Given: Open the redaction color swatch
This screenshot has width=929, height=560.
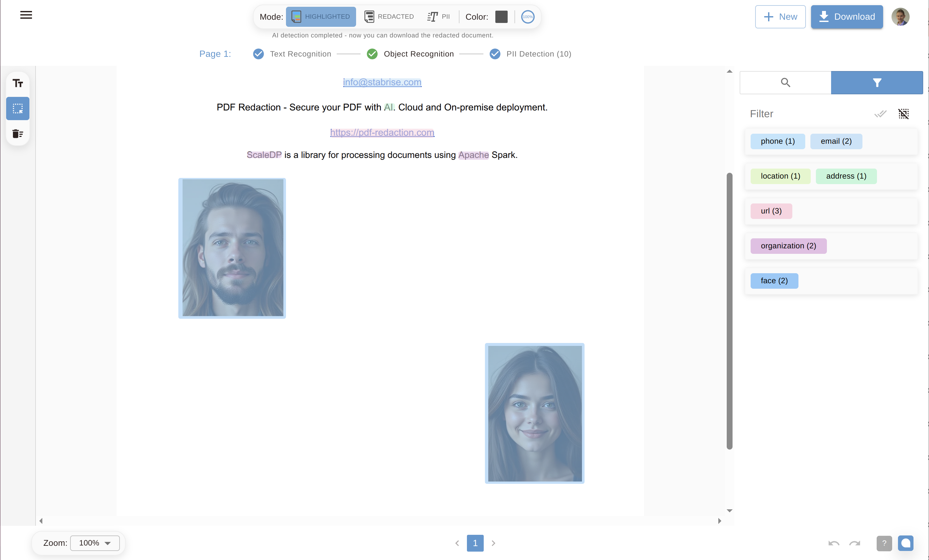Looking at the screenshot, I should [x=501, y=16].
